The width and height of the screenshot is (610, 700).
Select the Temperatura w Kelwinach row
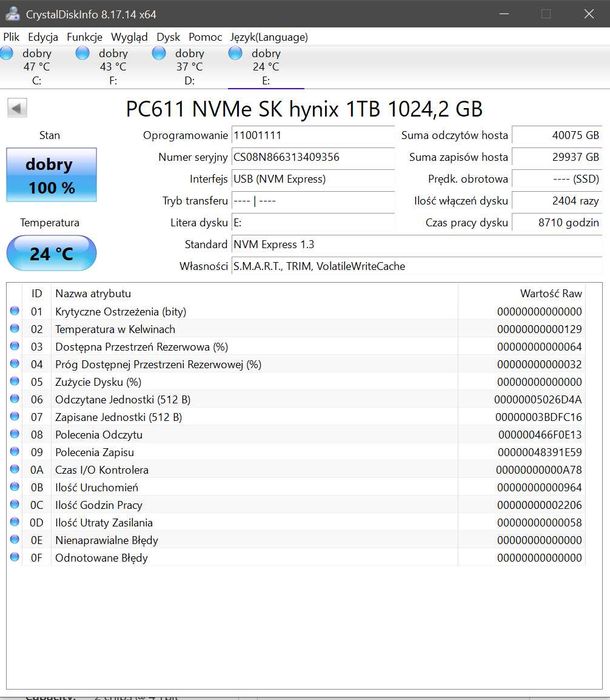point(296,329)
